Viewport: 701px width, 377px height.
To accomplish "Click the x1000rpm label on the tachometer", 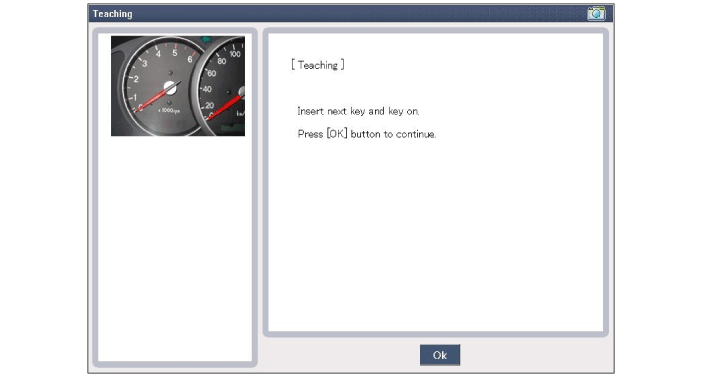I will (169, 110).
